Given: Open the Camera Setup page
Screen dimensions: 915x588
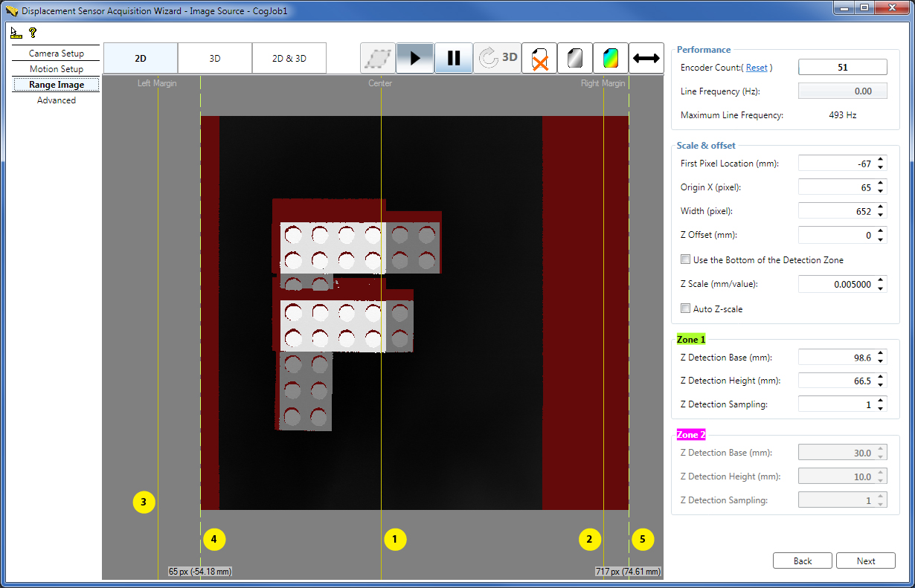Looking at the screenshot, I should click(x=56, y=54).
